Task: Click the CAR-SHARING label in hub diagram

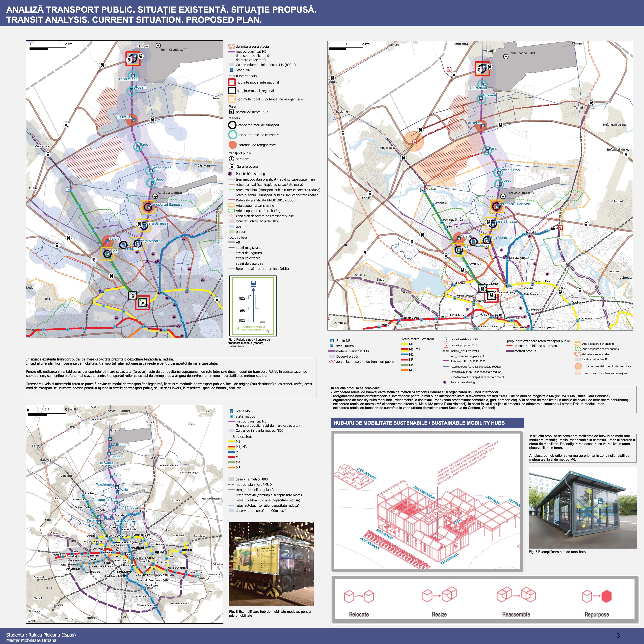Action: [367, 474]
